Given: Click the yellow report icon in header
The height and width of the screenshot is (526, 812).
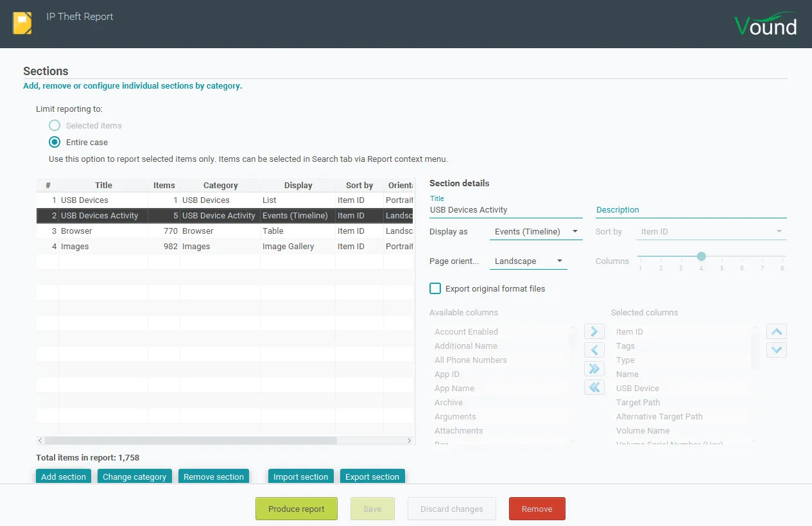Looking at the screenshot, I should point(22,24).
